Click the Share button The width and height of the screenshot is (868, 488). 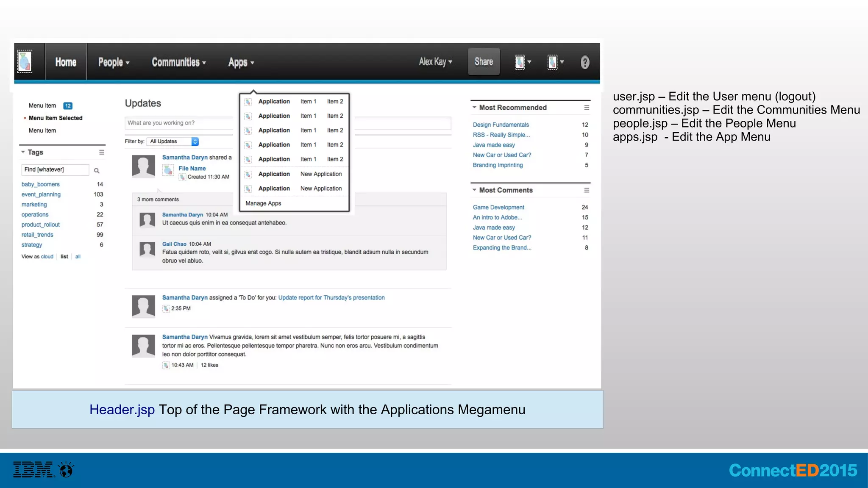click(484, 62)
